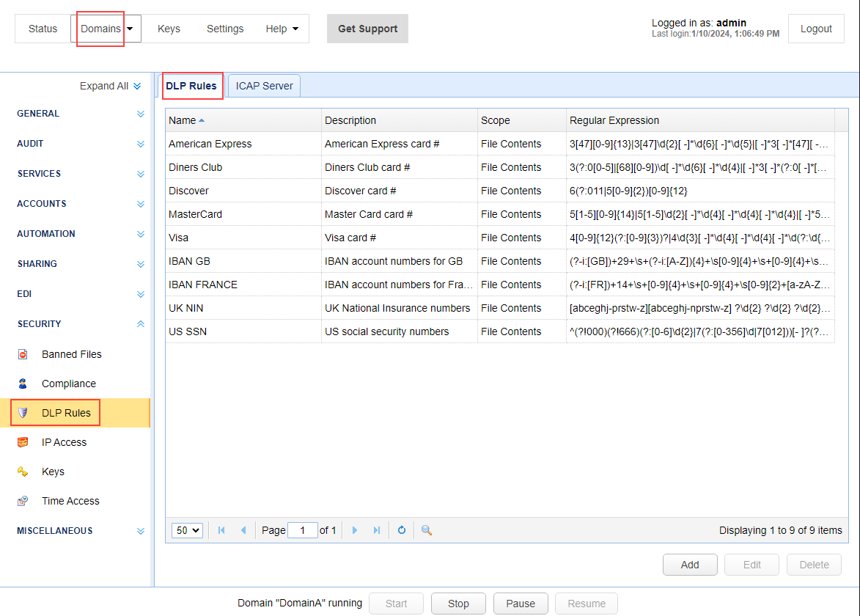Viewport: 860px width, 616px height.
Task: Expand the AUTOMATION sidebar section
Action: pyautogui.click(x=140, y=234)
